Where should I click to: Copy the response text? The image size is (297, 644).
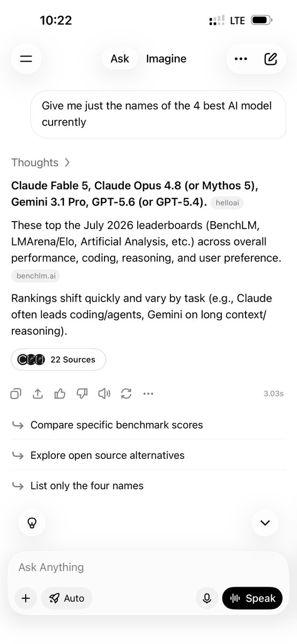(16, 394)
